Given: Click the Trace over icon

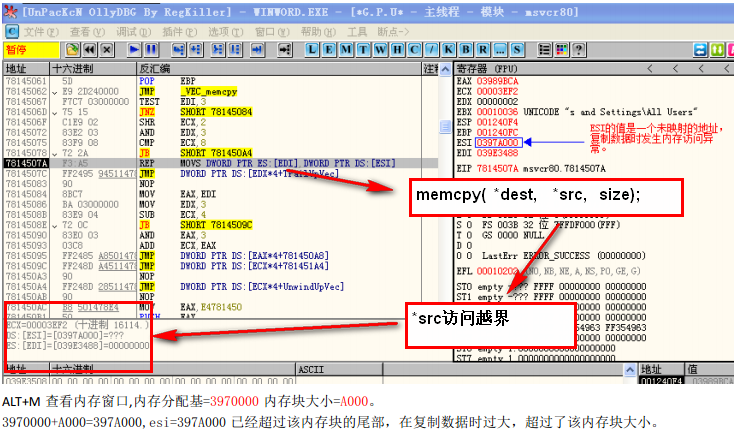Looking at the screenshot, I should [x=235, y=50].
